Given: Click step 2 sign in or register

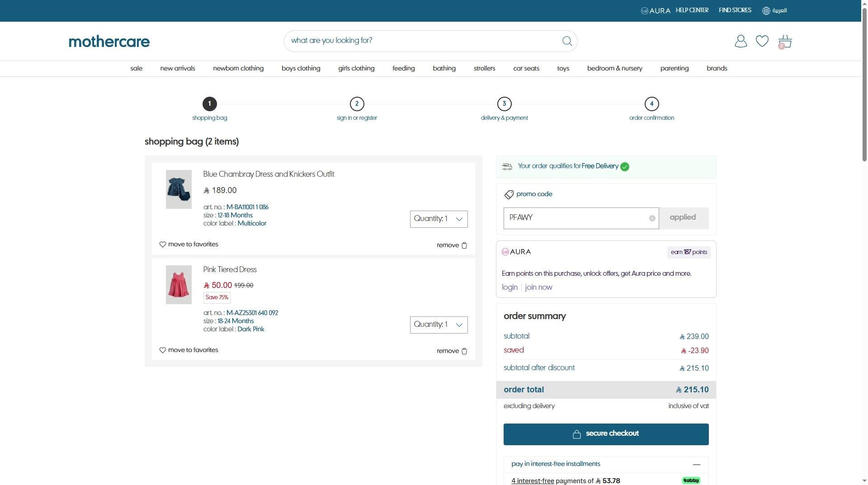Looking at the screenshot, I should [x=357, y=109].
